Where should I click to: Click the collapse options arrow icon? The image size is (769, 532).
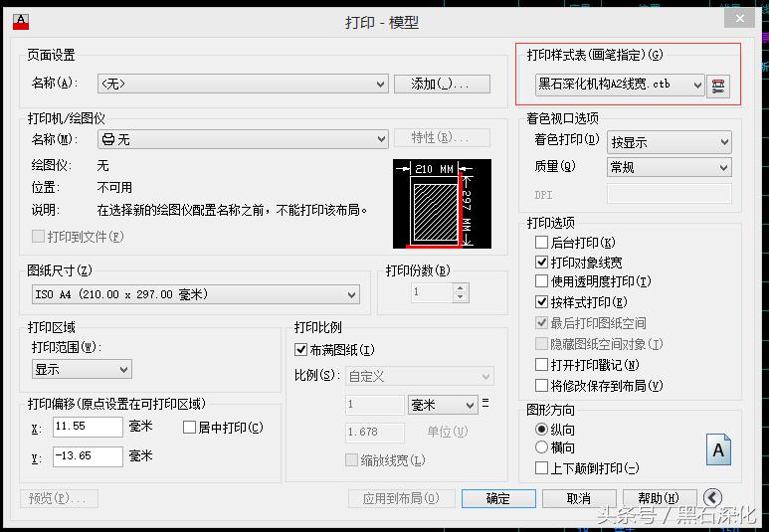(712, 498)
